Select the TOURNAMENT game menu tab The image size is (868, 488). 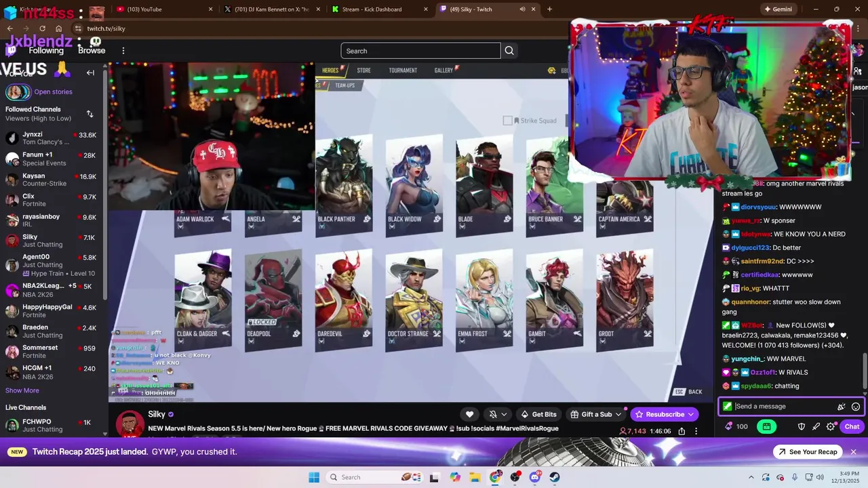[x=403, y=70]
